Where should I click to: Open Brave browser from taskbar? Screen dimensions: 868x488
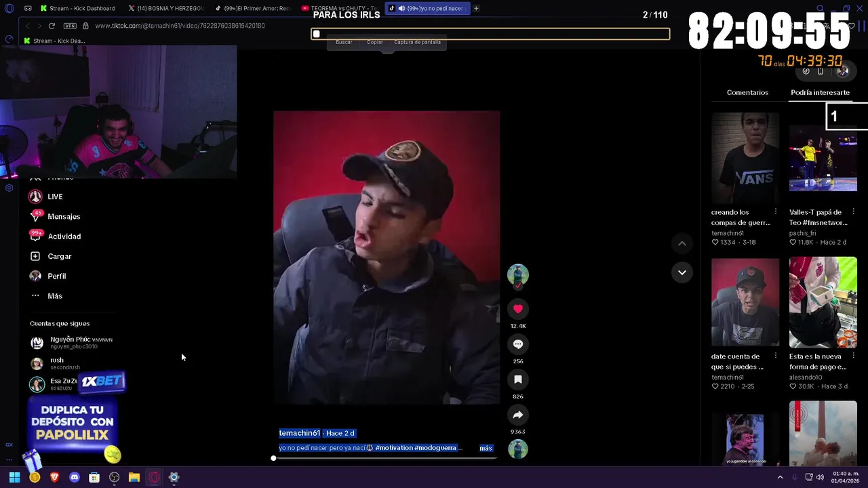[54, 477]
